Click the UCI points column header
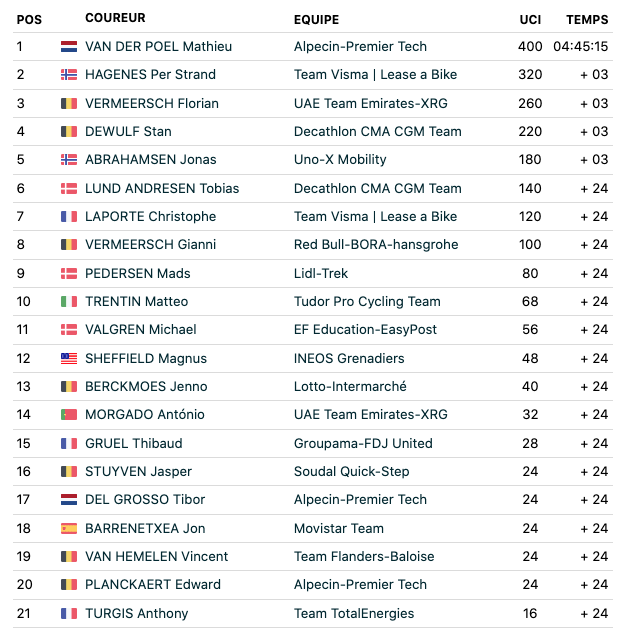Screen dimensions: 621x628 click(x=530, y=19)
